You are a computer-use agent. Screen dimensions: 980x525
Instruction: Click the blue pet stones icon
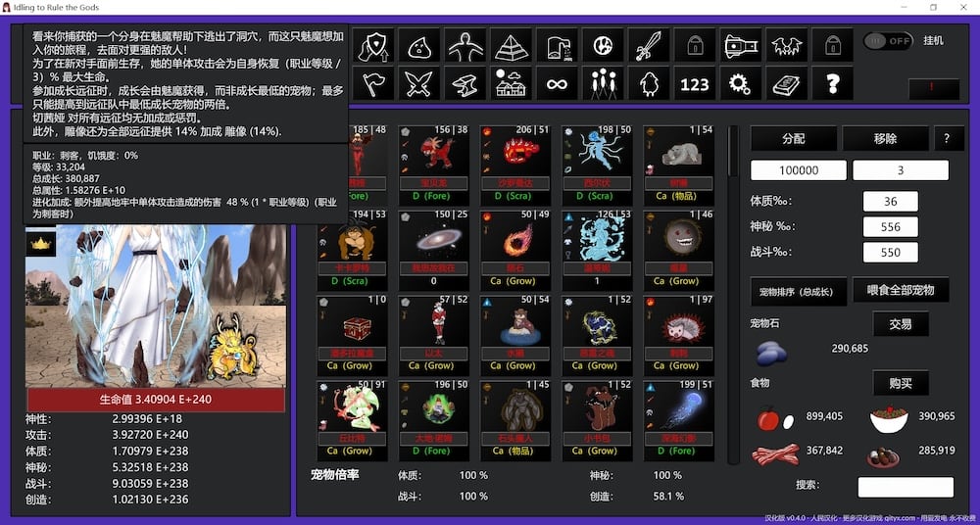click(771, 354)
